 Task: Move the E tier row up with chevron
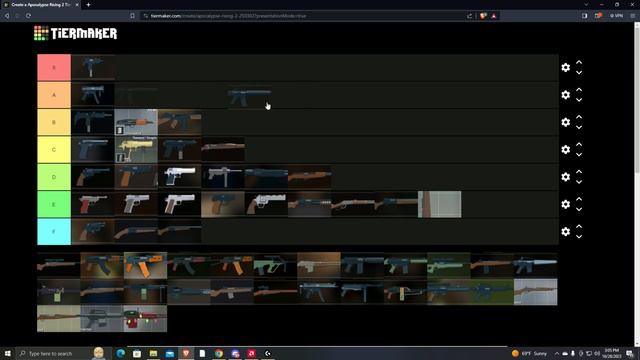pos(579,199)
